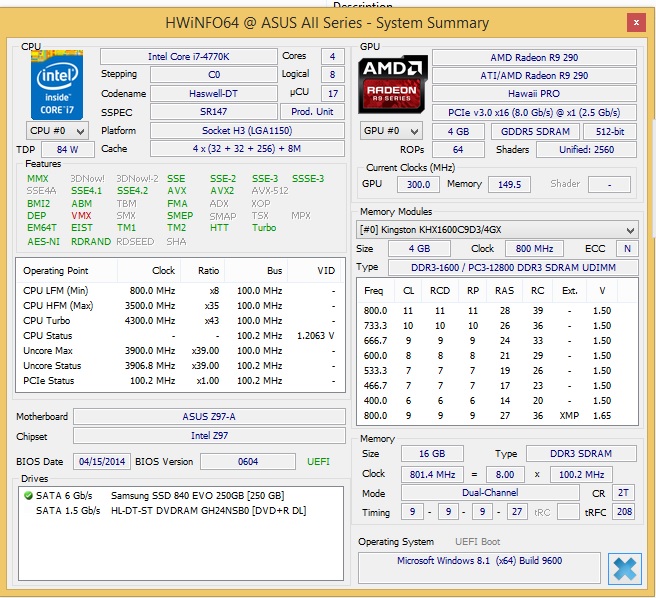
Task: Click the Intel Core i7 logo
Action: pyautogui.click(x=57, y=85)
